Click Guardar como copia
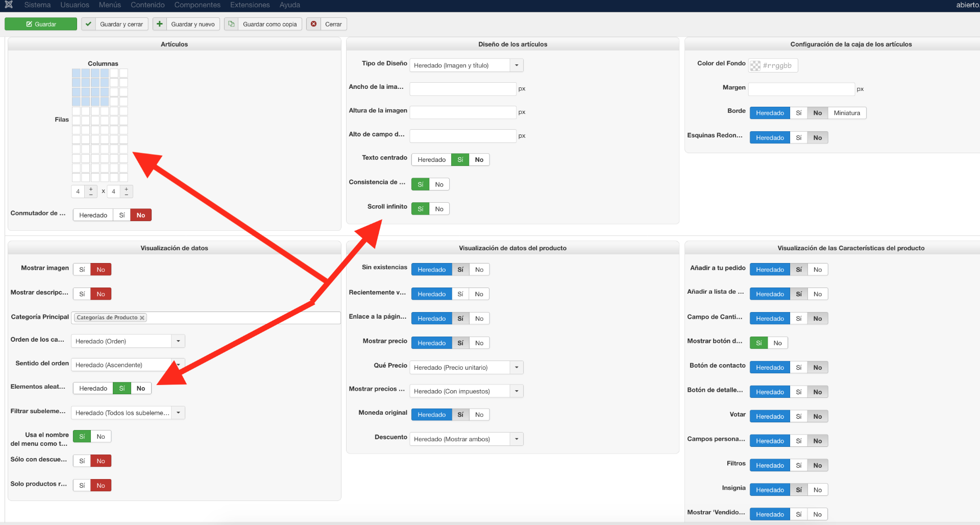 click(263, 24)
